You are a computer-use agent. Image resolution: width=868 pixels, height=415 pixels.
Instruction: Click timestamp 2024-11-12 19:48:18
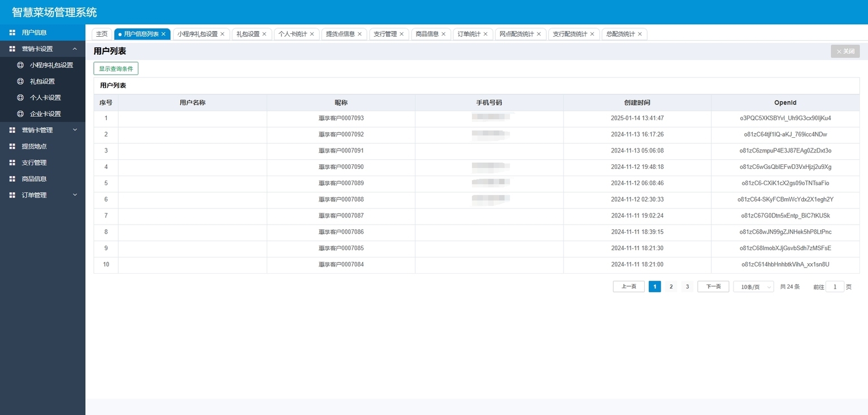pos(637,167)
